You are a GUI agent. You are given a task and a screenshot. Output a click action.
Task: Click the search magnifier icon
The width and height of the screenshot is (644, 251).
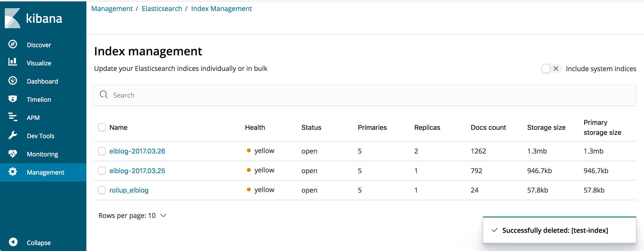103,95
